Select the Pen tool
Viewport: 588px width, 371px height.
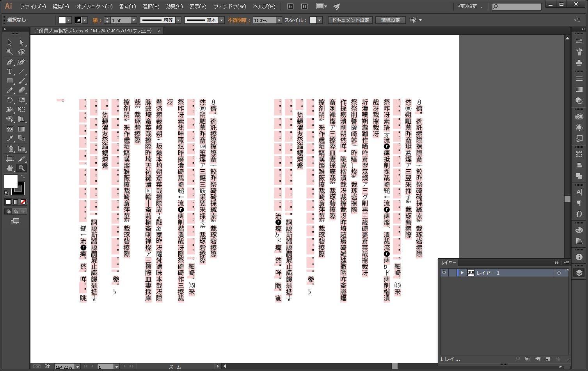(x=10, y=62)
